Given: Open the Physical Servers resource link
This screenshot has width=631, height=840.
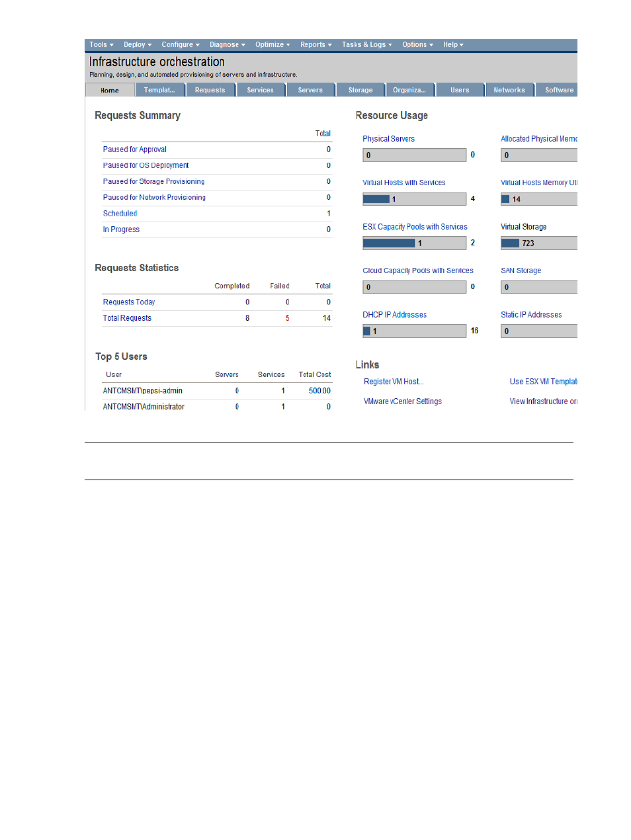Looking at the screenshot, I should point(389,139).
